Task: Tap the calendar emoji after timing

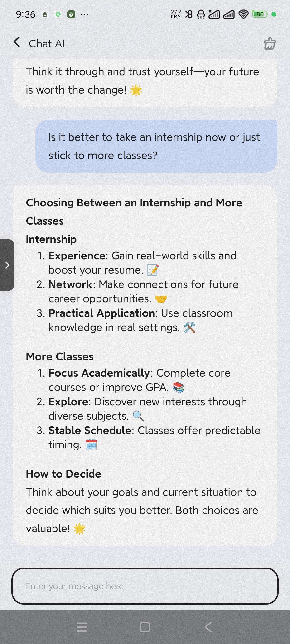Action: point(91,445)
